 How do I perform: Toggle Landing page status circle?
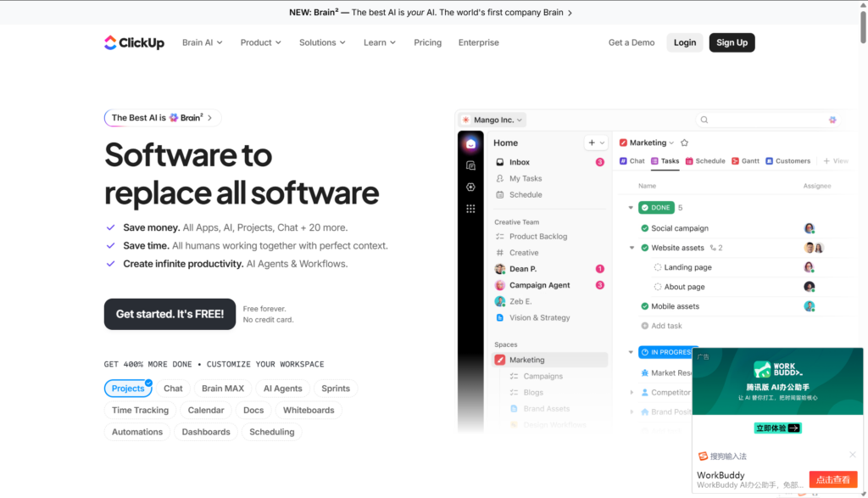pyautogui.click(x=658, y=267)
